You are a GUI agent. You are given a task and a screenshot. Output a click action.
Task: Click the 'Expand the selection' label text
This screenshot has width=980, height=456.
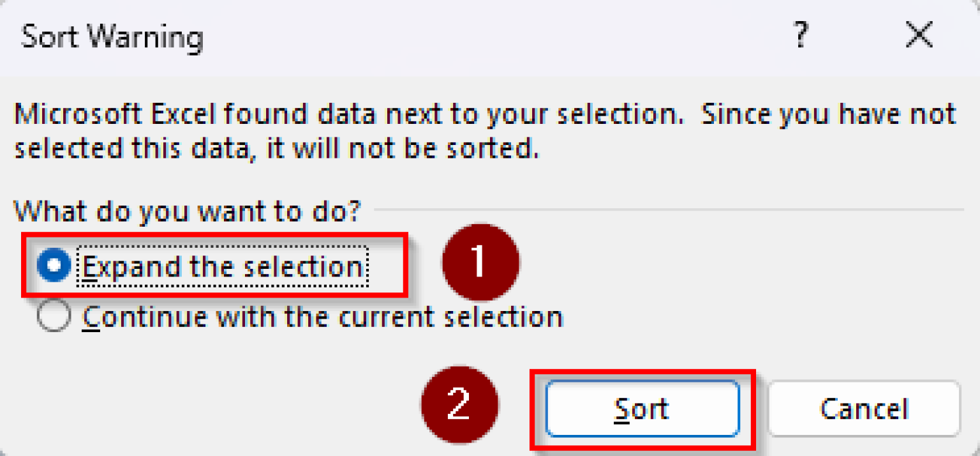point(223,267)
